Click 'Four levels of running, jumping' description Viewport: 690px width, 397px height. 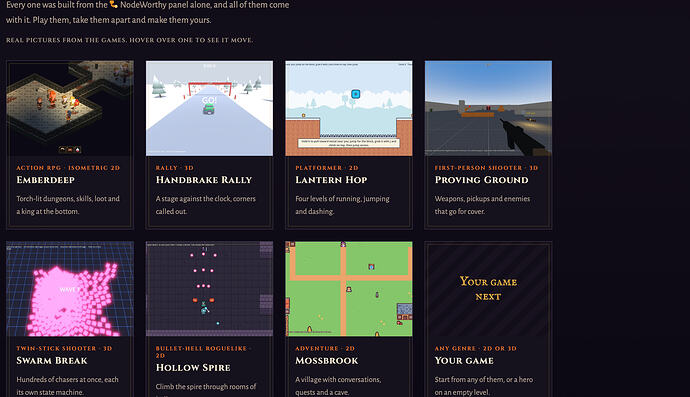coord(342,205)
